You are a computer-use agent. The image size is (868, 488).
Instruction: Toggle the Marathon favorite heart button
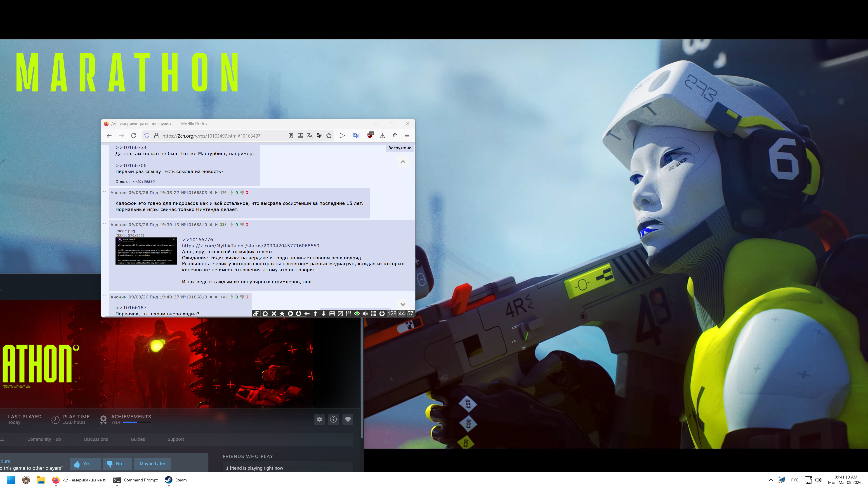pos(348,419)
